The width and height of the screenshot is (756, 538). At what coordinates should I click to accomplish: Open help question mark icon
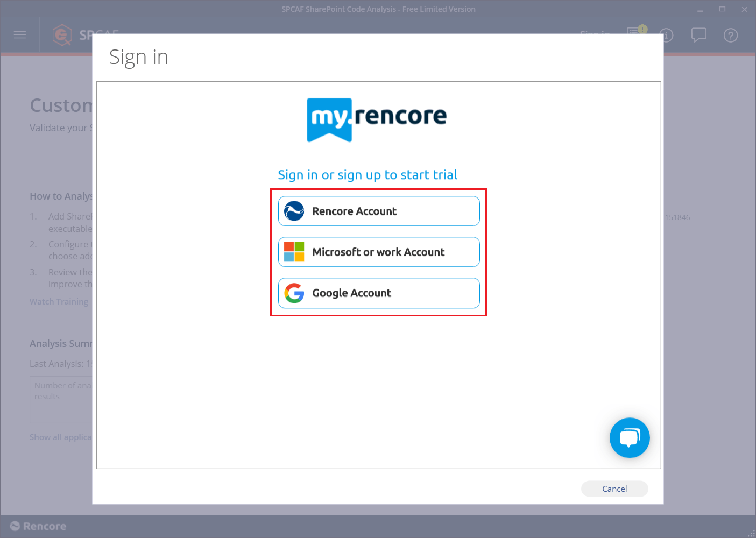(x=730, y=36)
